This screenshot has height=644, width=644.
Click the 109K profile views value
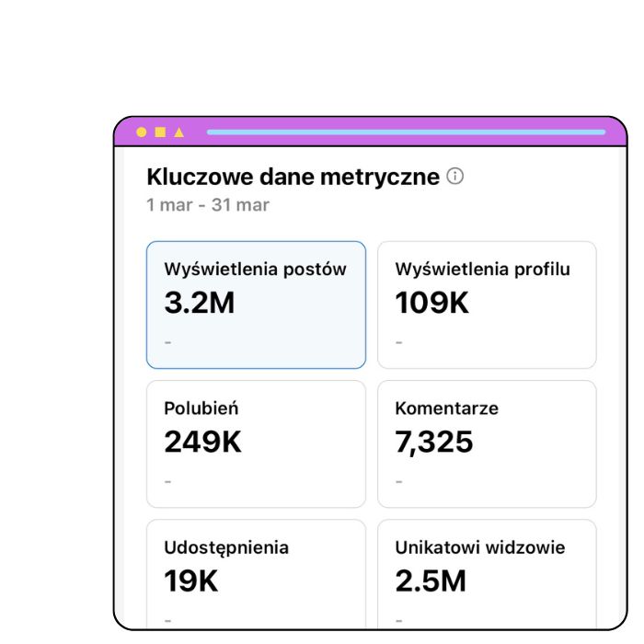pos(432,303)
